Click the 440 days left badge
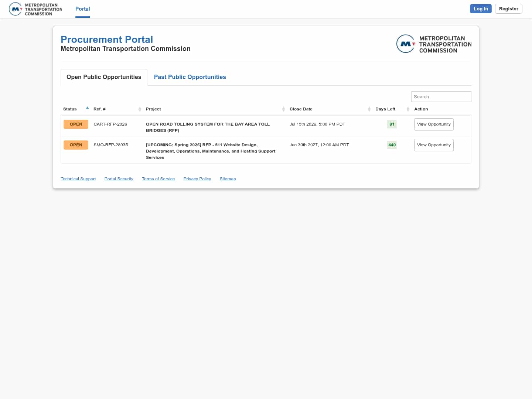The image size is (532, 399). coord(392,145)
